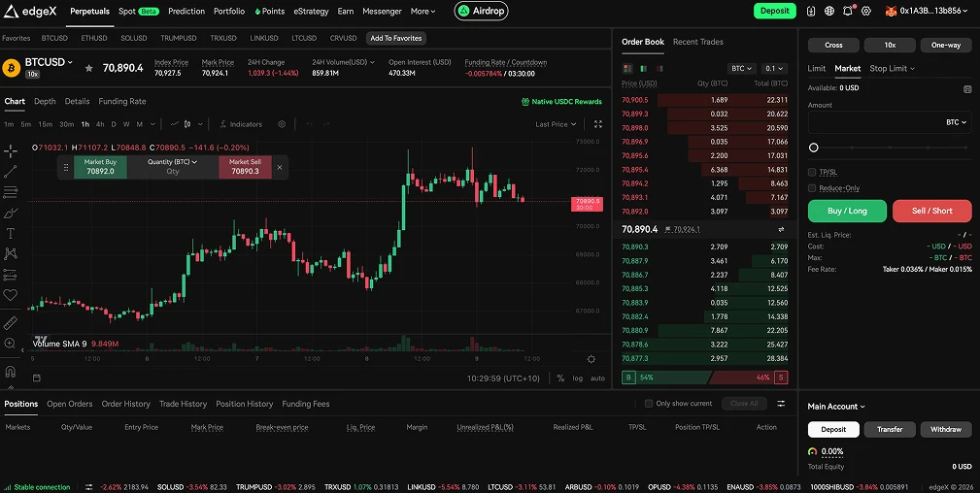Open the Spot Beta page
The image size is (980, 493).
pos(139,12)
